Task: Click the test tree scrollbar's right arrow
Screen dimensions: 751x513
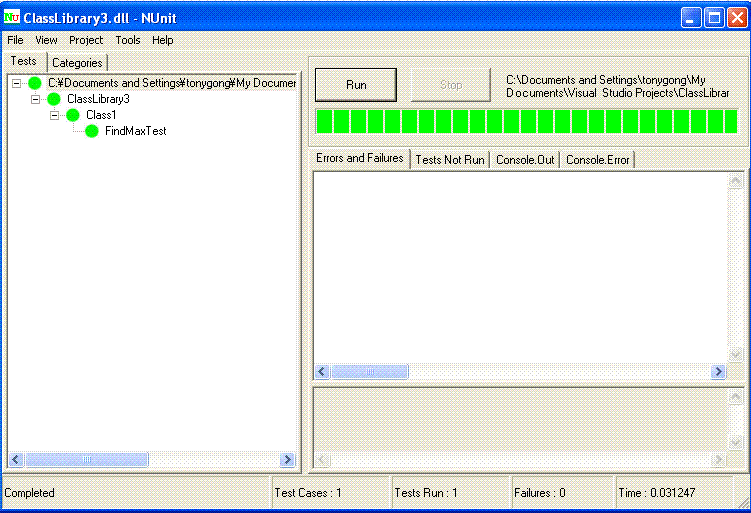Action: [x=287, y=460]
